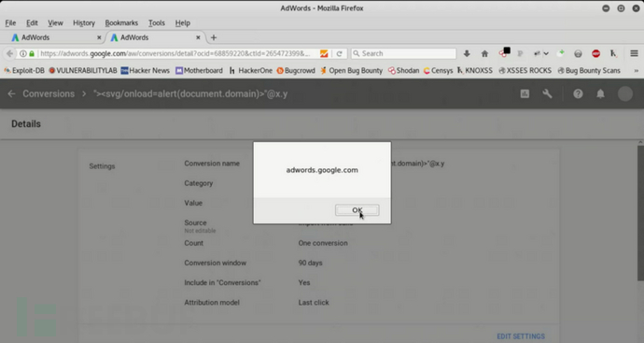Viewport: 644px width, 343px height.
Task: Open Shodan bookmark
Action: pyautogui.click(x=404, y=71)
